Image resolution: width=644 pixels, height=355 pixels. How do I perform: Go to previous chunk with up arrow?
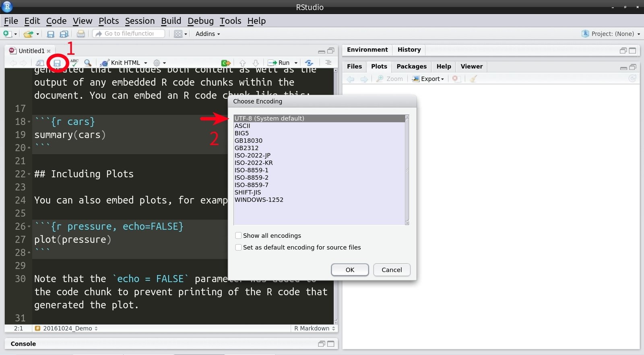[243, 63]
